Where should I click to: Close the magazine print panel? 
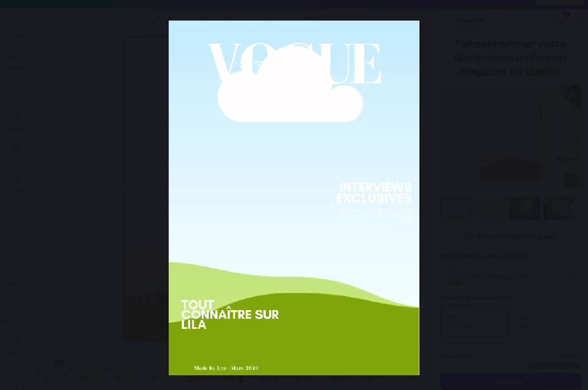click(x=579, y=20)
